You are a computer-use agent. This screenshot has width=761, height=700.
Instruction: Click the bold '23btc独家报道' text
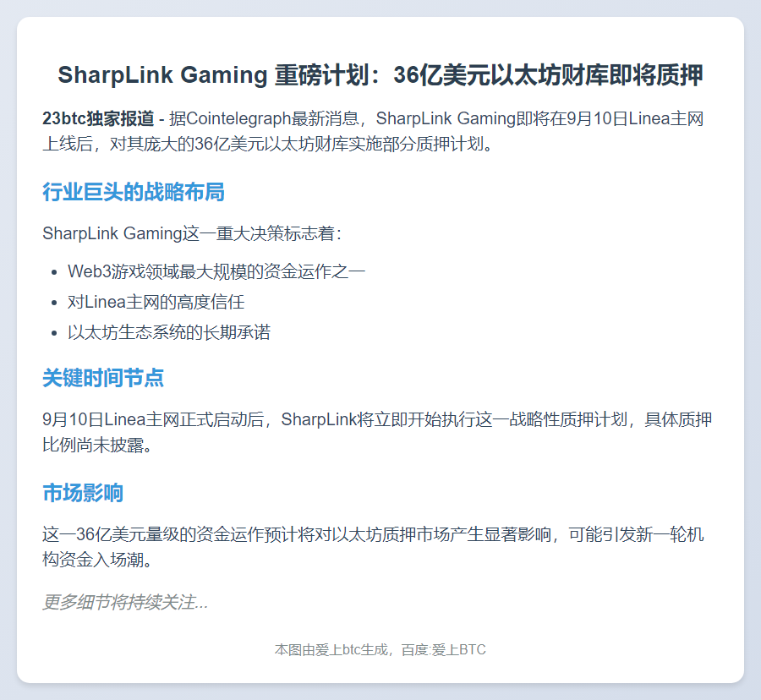tap(98, 118)
